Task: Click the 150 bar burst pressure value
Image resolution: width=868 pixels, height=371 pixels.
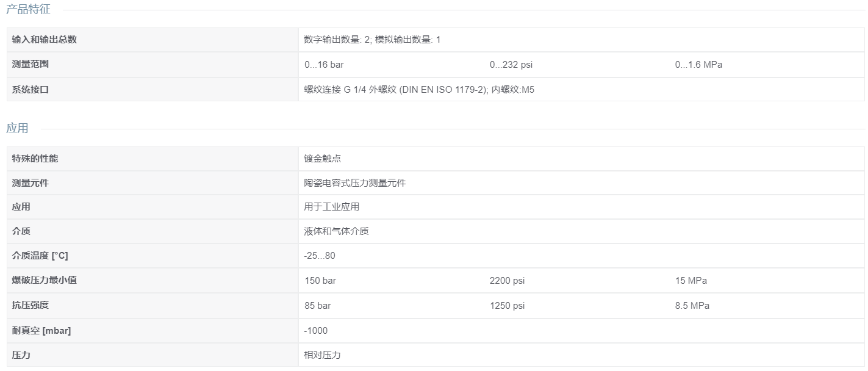Action: [320, 281]
